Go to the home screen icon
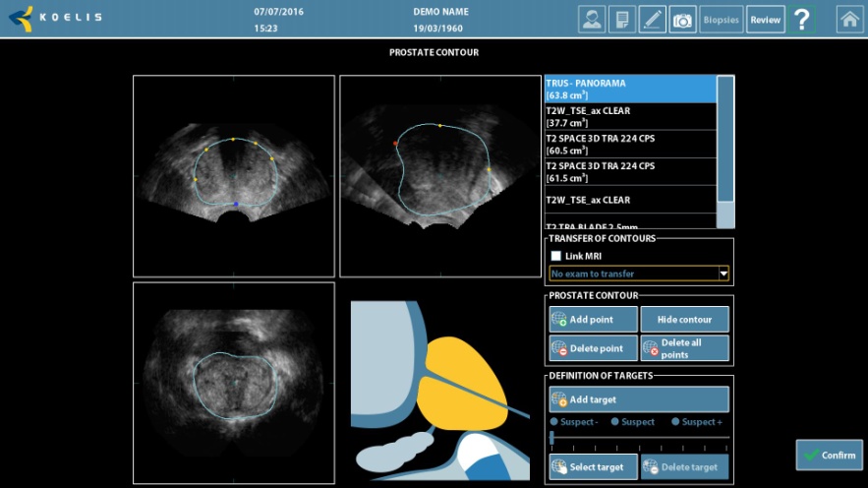The width and height of the screenshot is (868, 488). [x=849, y=20]
